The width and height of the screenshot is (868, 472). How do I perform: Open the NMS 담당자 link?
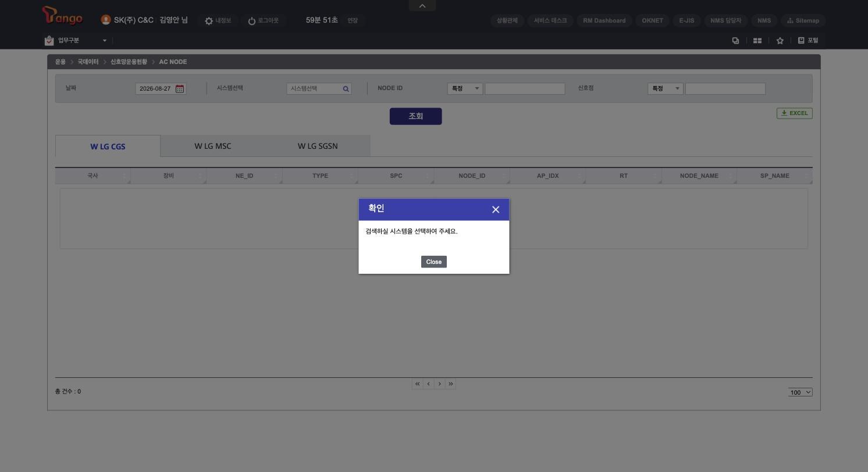pyautogui.click(x=726, y=20)
